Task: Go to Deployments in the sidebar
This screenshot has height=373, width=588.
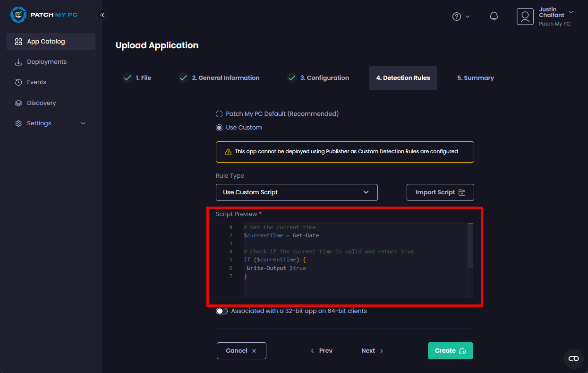Action: [46, 62]
